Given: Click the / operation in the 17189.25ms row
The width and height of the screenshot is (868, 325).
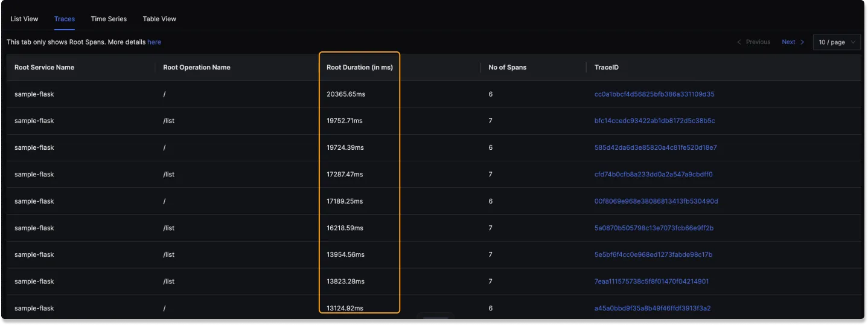Looking at the screenshot, I should pos(164,201).
